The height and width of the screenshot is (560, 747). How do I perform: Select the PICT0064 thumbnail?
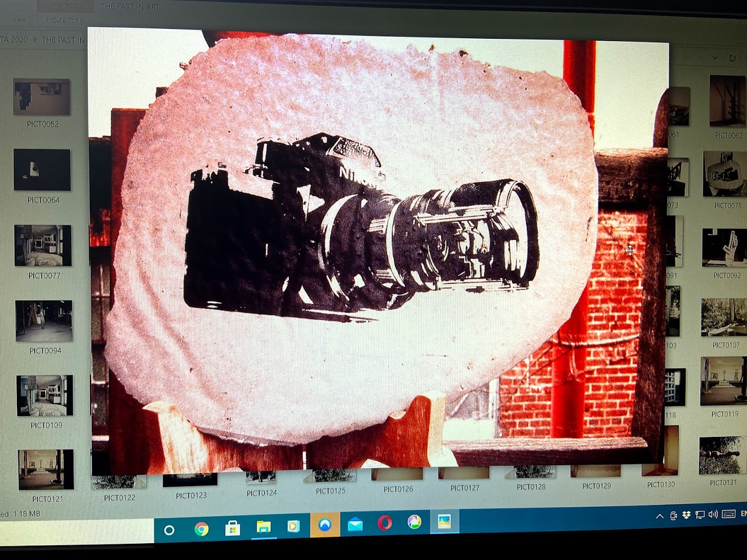click(42, 170)
